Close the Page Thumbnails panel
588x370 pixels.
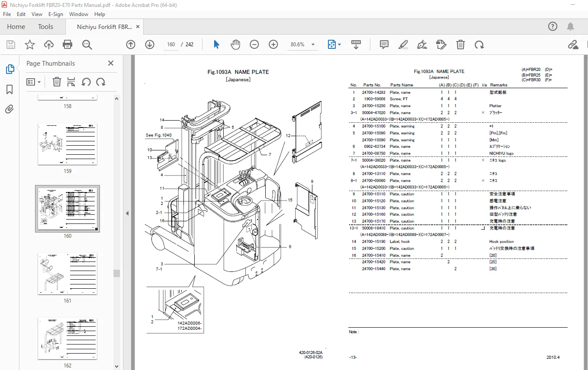[111, 63]
